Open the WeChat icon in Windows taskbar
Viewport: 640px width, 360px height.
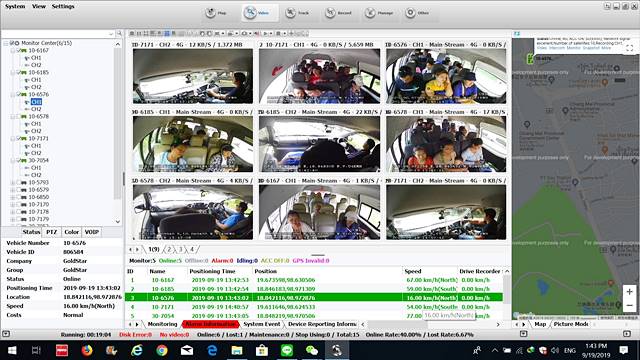[311, 350]
